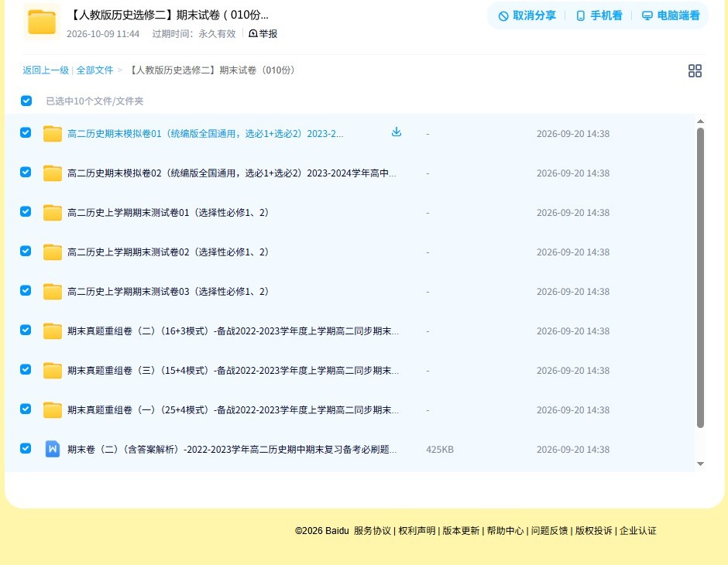Open 高二历史上学期期末测试卷03 name
The width and height of the screenshot is (728, 565).
pos(168,291)
